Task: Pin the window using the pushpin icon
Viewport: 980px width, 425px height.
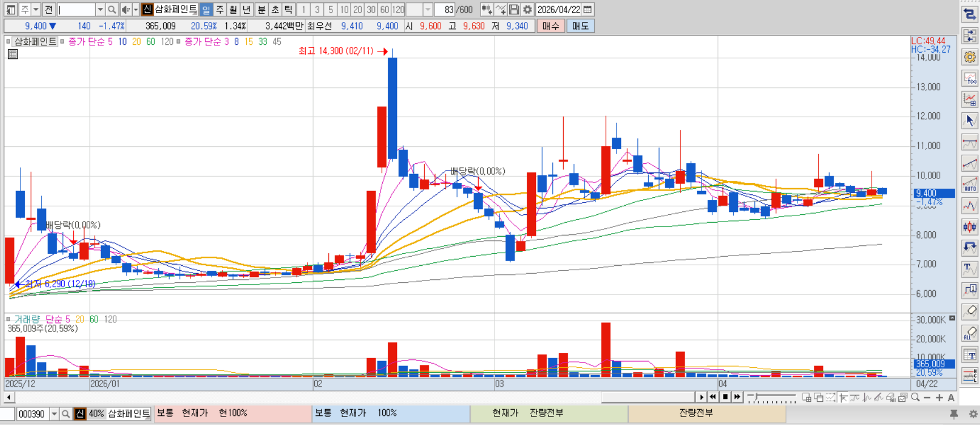Action: 954,414
